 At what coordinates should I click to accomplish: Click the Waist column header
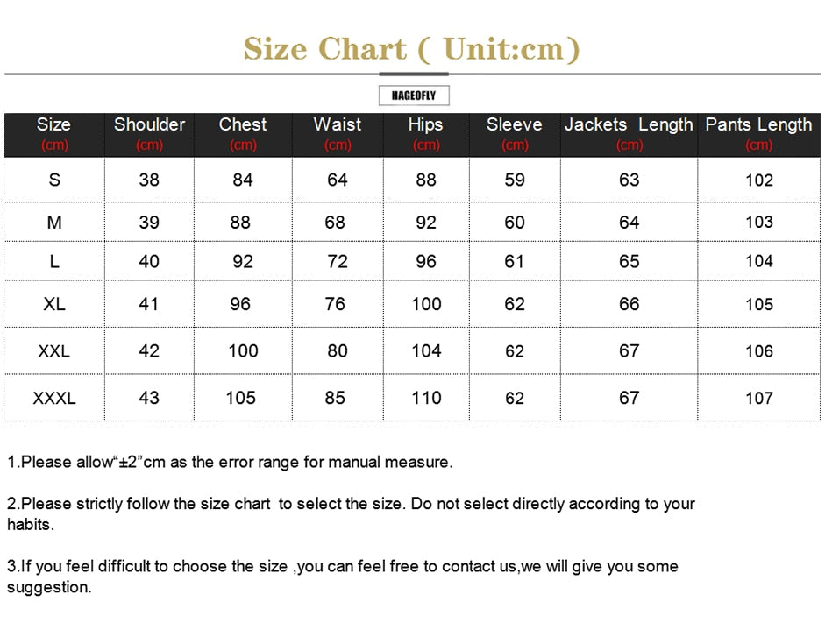tap(338, 134)
